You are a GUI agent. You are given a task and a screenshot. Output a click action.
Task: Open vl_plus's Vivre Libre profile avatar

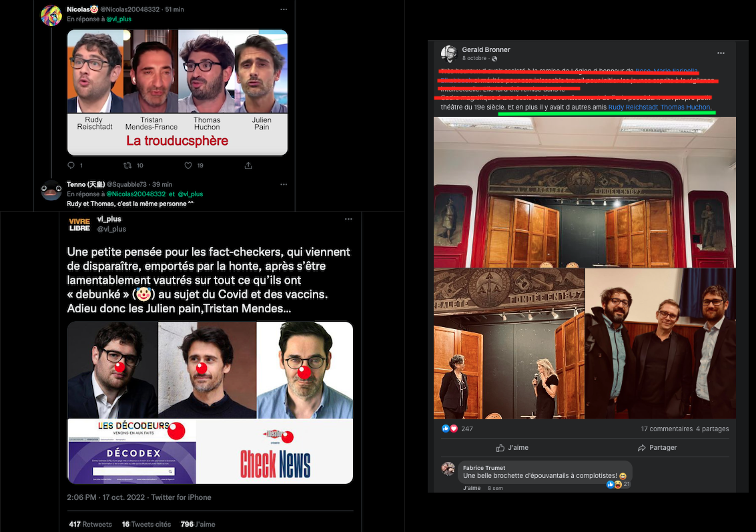pyautogui.click(x=79, y=224)
